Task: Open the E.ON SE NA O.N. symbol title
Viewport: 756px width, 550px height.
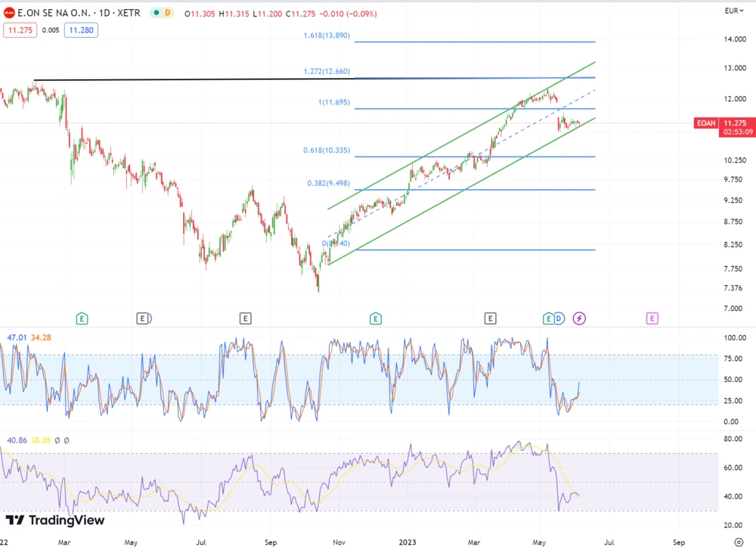Action: [57, 12]
